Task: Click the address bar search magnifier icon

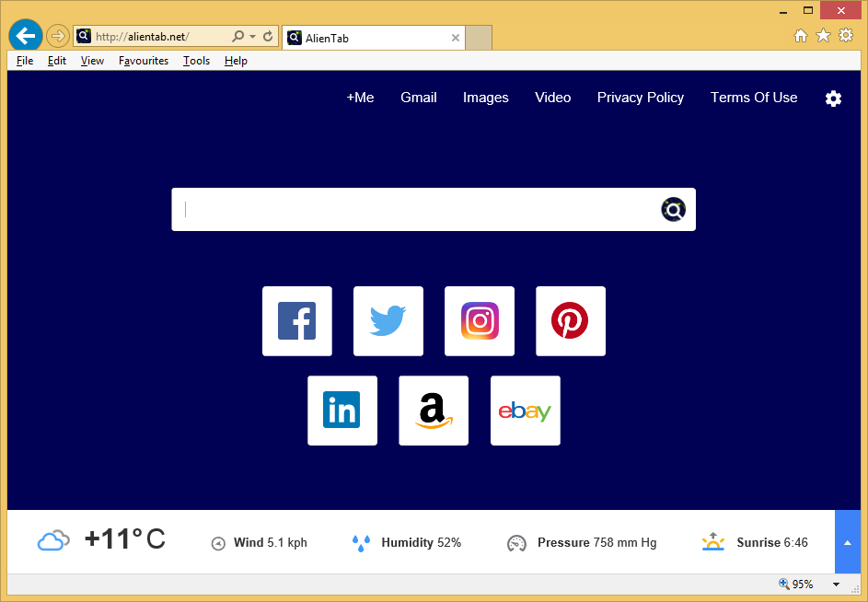Action: [237, 37]
